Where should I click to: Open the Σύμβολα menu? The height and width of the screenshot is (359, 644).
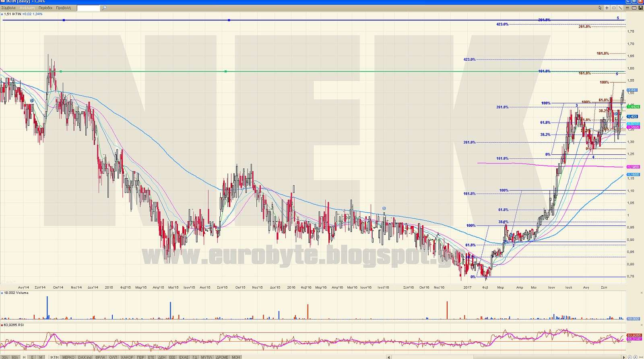coord(8,8)
